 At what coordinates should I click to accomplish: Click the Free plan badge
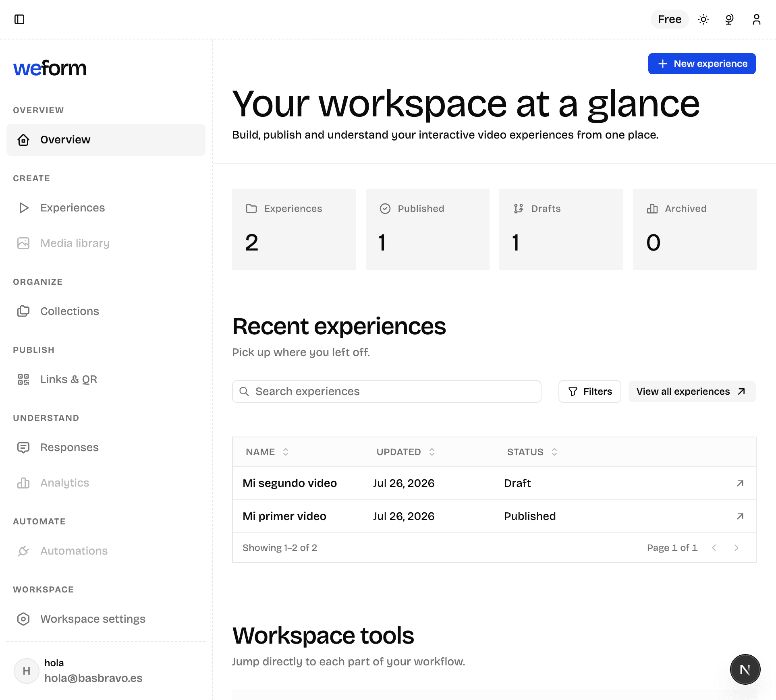(670, 19)
